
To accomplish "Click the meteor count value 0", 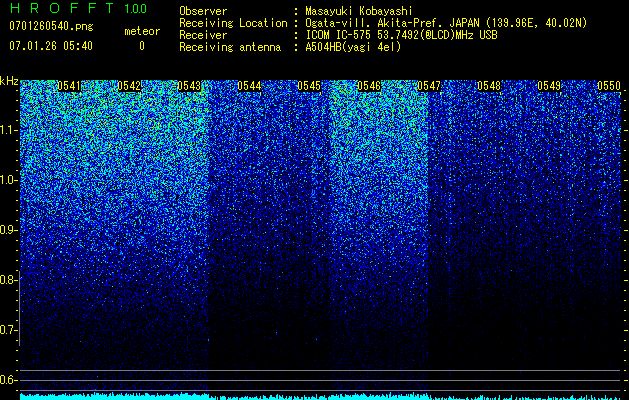I will tap(142, 46).
